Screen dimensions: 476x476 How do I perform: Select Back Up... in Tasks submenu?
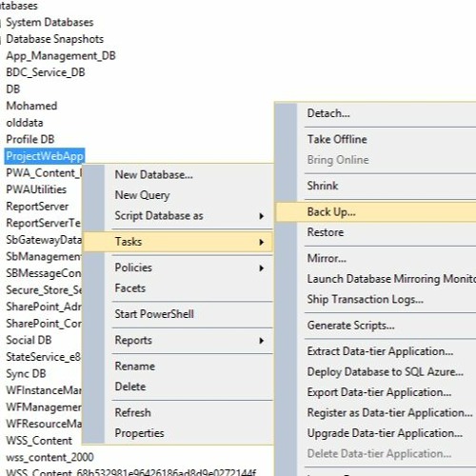(376, 212)
